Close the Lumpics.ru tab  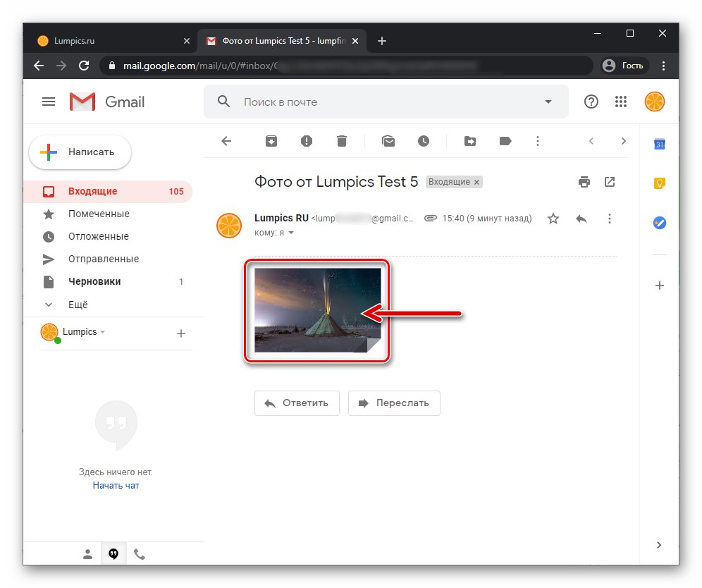[x=187, y=41]
